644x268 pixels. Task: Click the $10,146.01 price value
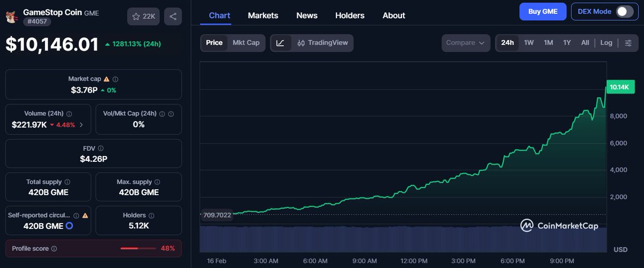pos(52,44)
